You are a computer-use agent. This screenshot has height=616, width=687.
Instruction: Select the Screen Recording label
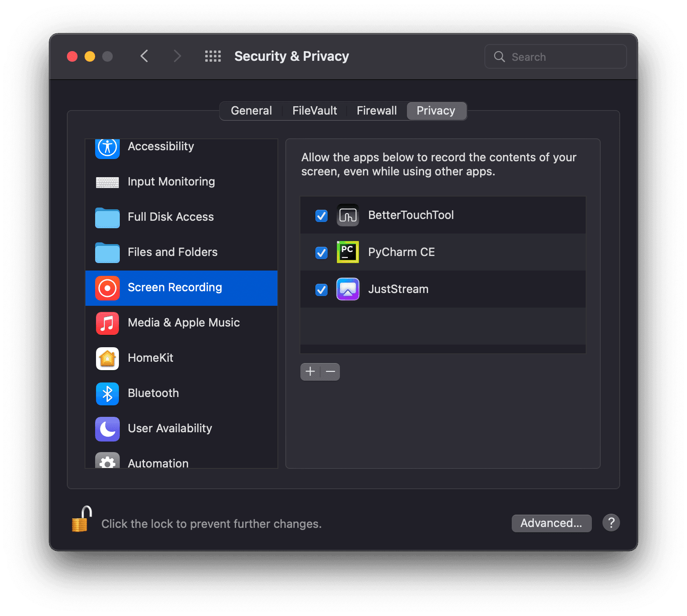(x=175, y=287)
